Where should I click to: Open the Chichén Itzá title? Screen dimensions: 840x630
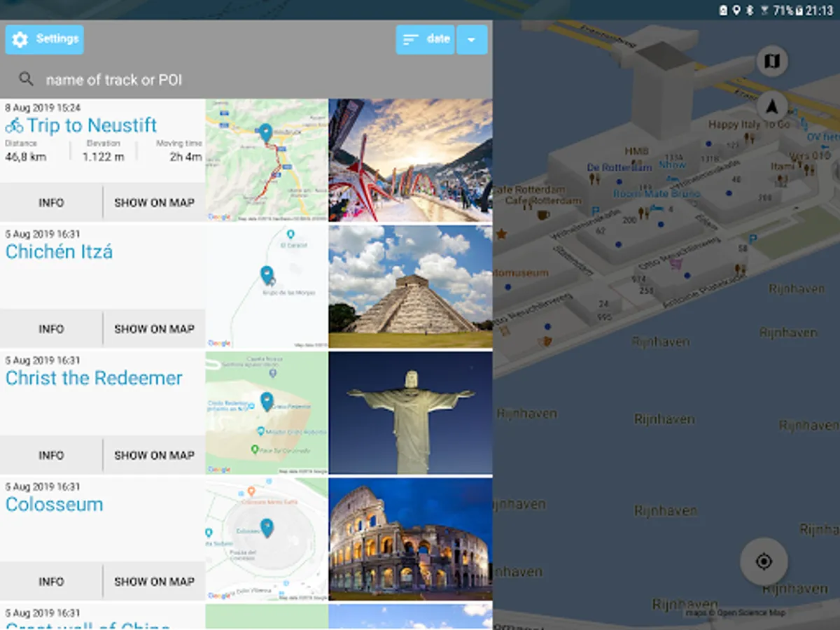click(x=59, y=252)
